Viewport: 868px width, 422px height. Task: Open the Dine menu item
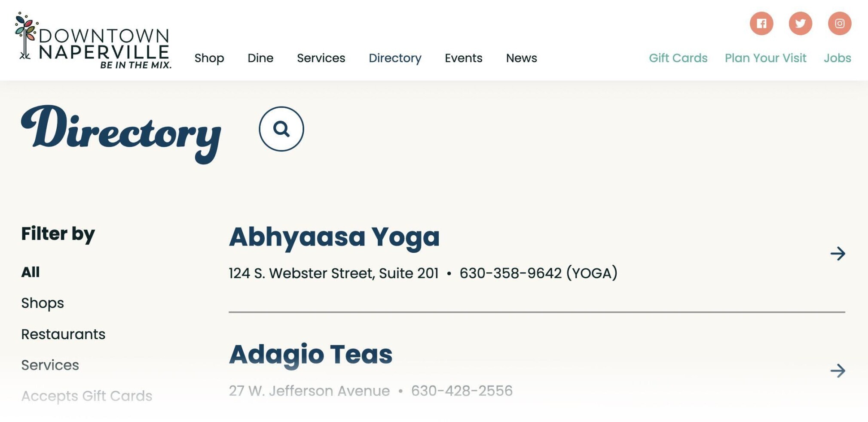(x=260, y=58)
